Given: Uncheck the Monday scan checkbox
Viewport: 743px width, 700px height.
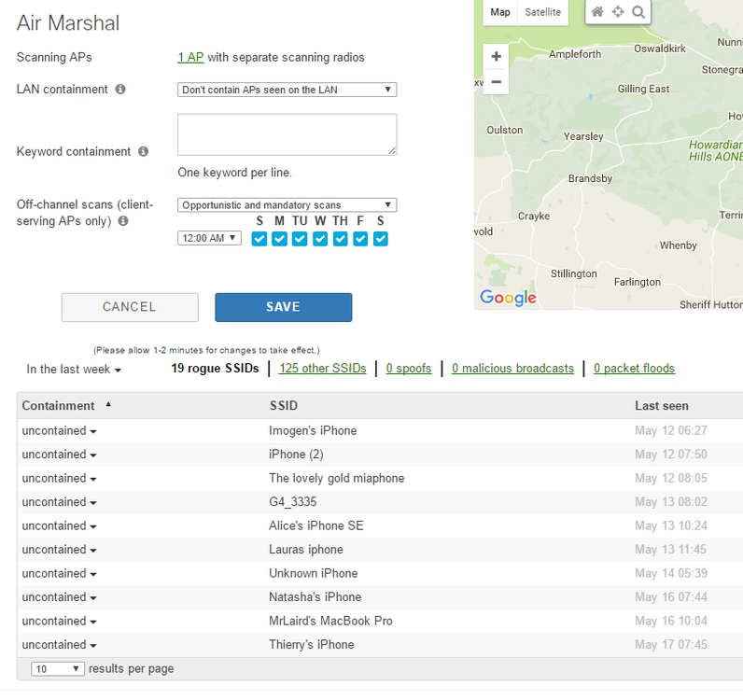Looking at the screenshot, I should point(280,239).
